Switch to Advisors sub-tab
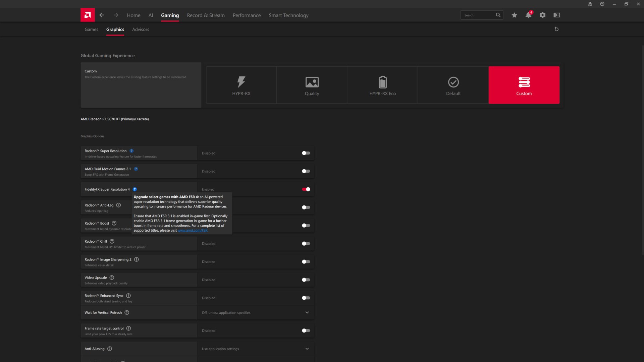 coord(141,29)
